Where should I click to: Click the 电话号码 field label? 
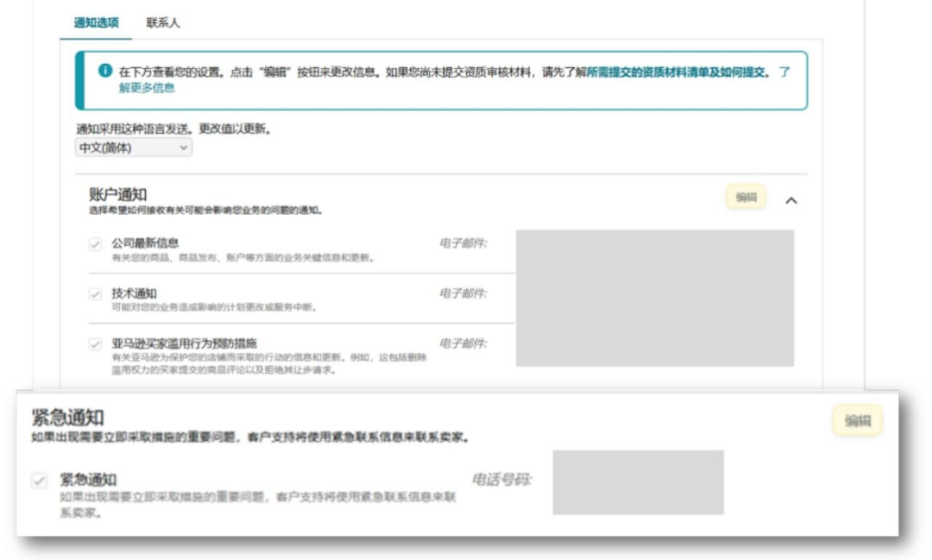coord(501,479)
